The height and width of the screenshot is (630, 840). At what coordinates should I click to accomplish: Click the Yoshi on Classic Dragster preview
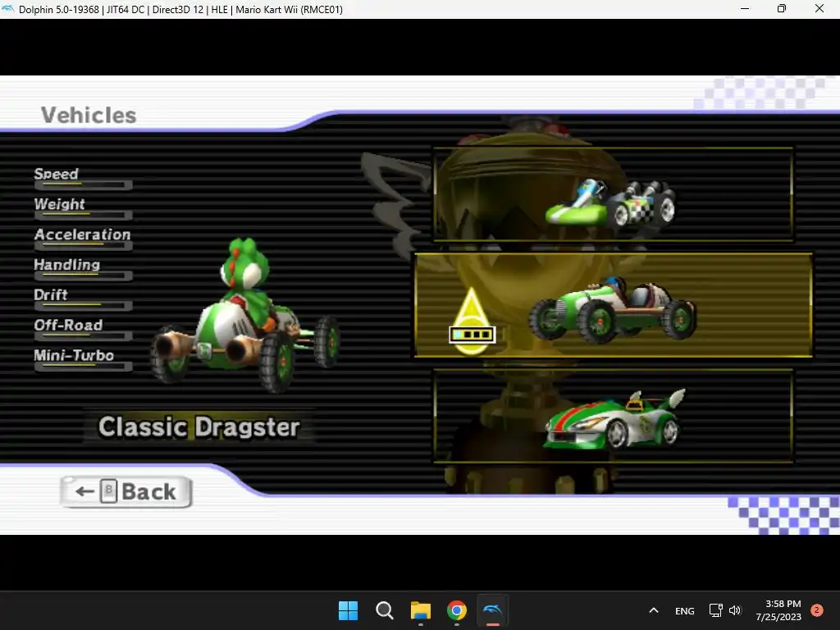[244, 317]
